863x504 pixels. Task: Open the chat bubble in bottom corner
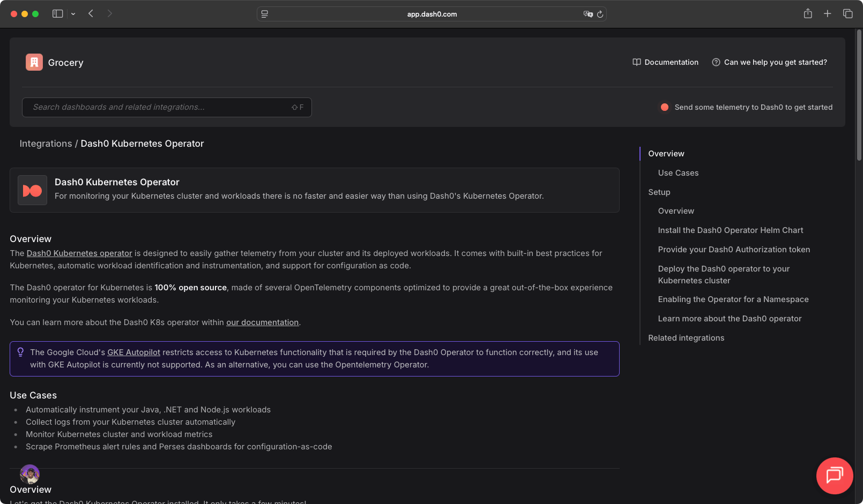(834, 476)
